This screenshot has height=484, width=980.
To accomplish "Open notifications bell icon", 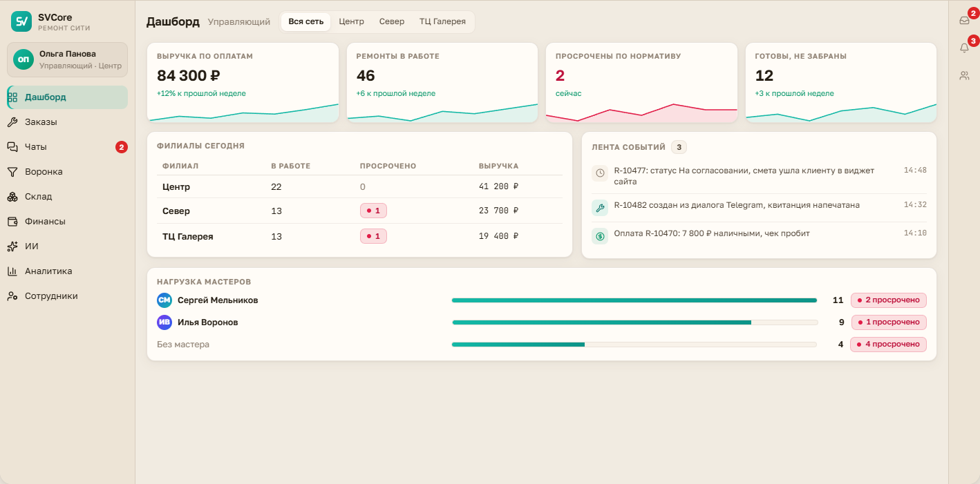I will [x=964, y=48].
